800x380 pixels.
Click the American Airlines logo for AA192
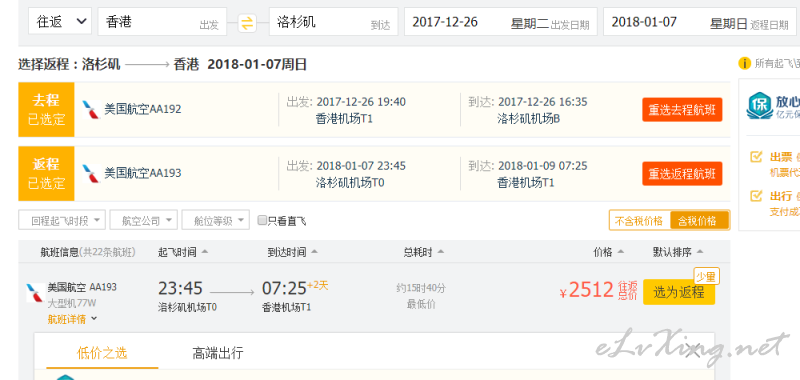(x=91, y=110)
